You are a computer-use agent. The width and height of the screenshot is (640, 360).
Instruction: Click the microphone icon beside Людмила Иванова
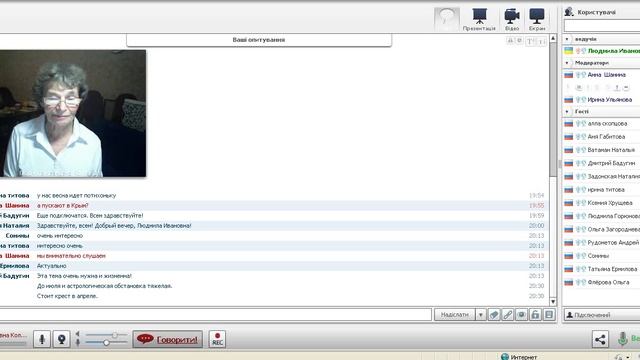click(x=578, y=51)
